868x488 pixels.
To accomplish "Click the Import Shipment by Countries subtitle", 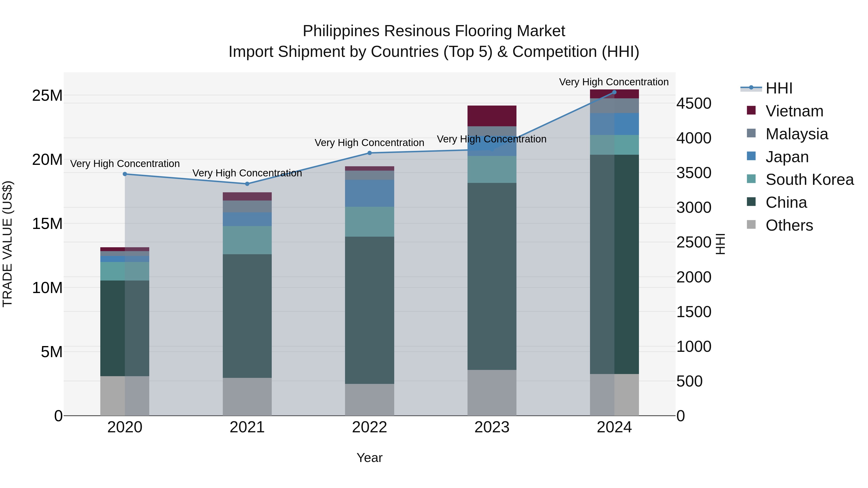I will 434,52.
